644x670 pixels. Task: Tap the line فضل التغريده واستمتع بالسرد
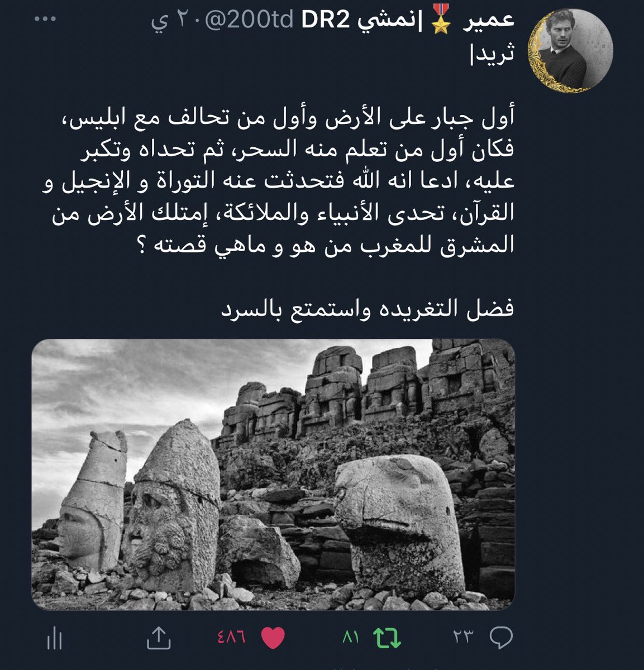click(x=366, y=308)
